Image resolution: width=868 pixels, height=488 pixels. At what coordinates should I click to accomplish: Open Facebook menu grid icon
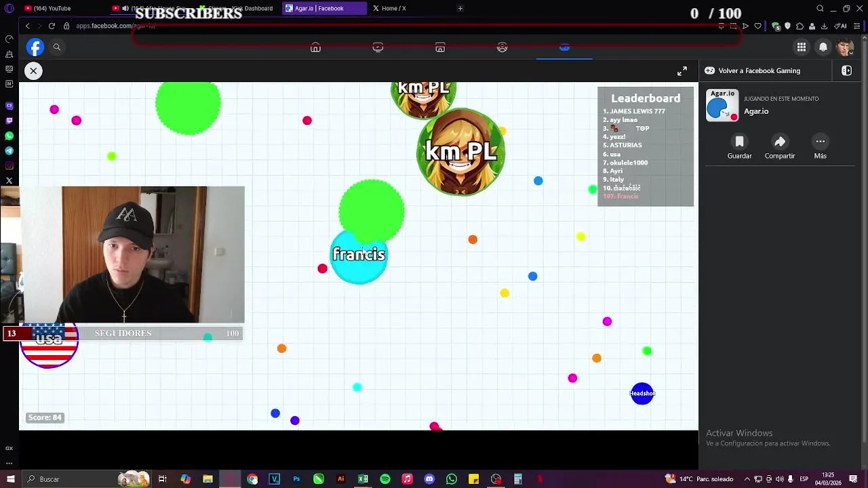point(802,47)
